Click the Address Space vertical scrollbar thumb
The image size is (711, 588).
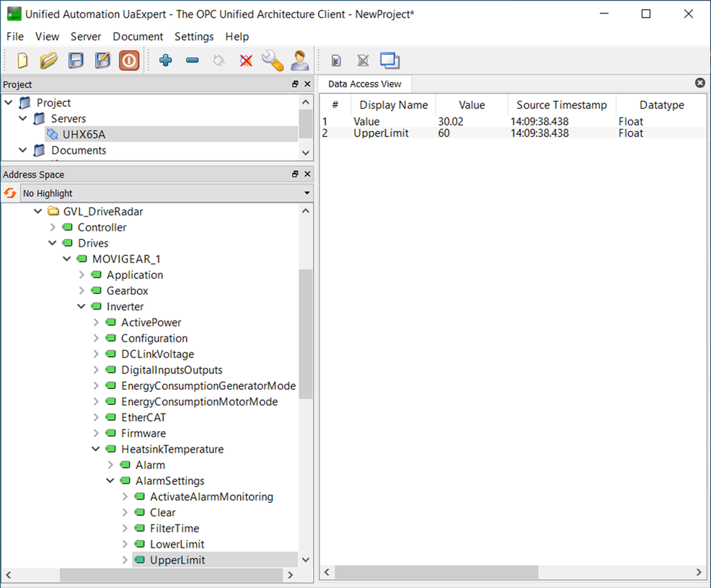click(306, 334)
